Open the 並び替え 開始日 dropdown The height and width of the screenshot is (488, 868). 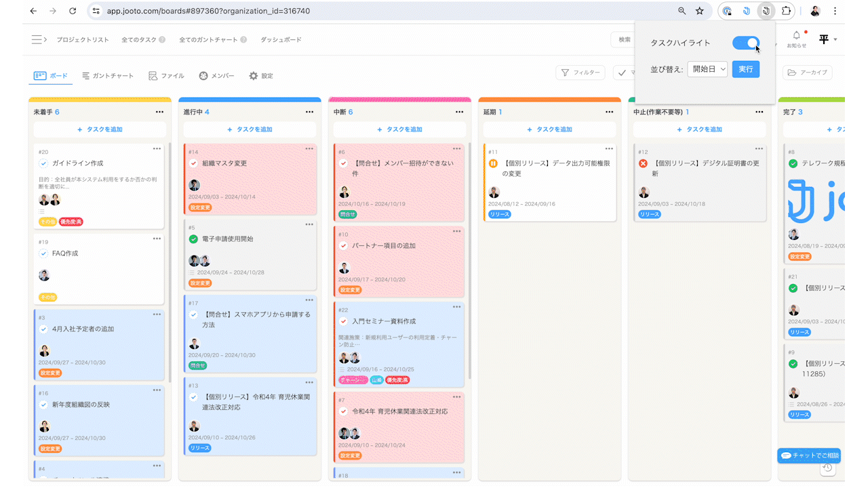click(707, 68)
